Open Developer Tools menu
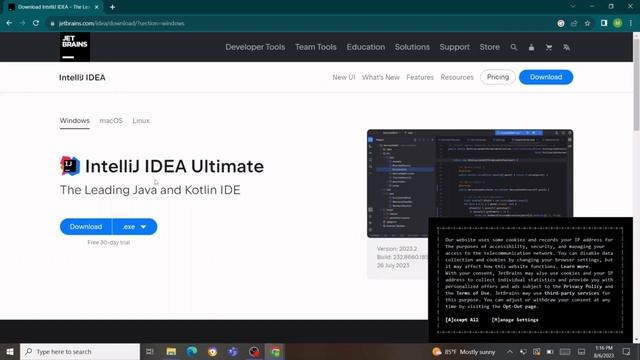The image size is (640, 360). point(255,47)
